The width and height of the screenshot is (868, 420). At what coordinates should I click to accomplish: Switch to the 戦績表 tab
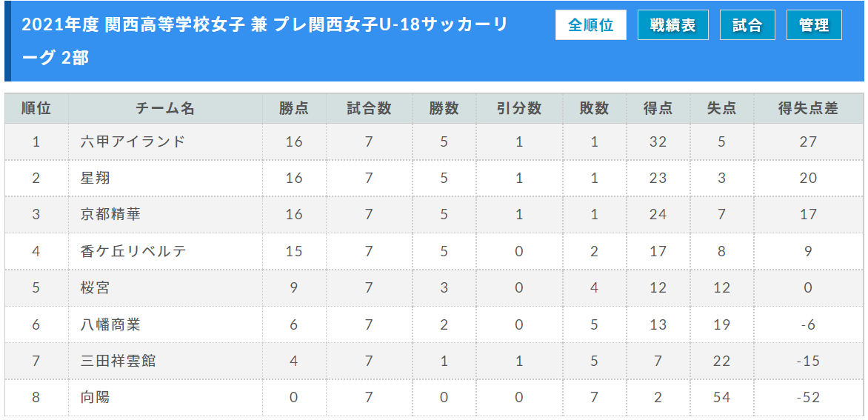[x=673, y=25]
